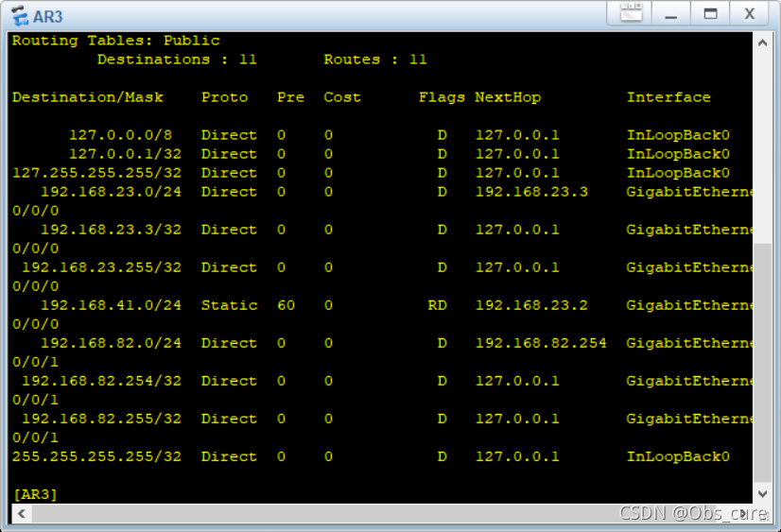Click the 192.168.23.3/32 destination entry
The width and height of the screenshot is (781, 532).
[x=111, y=230]
